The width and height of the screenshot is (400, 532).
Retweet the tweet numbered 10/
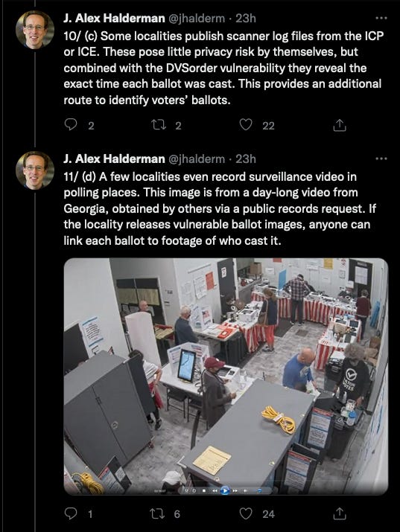158,126
